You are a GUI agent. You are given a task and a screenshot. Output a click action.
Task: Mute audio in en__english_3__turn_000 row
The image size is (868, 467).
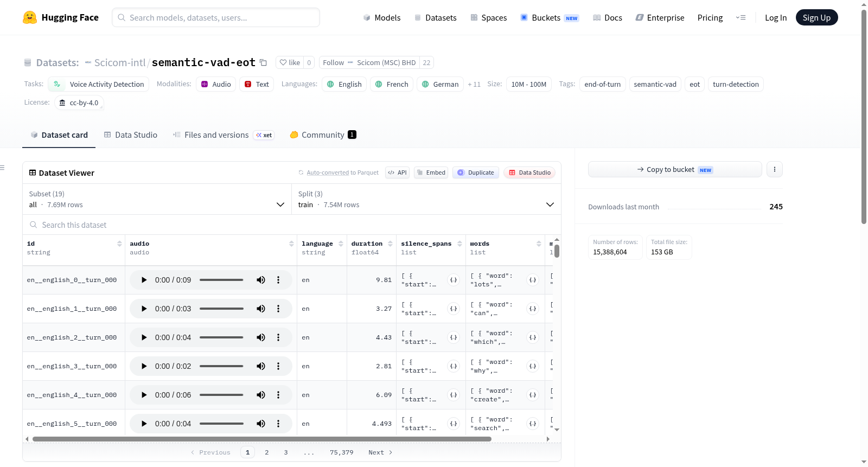[x=261, y=366]
